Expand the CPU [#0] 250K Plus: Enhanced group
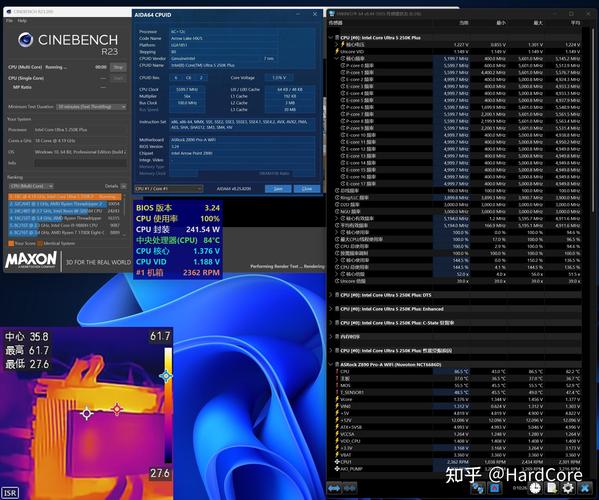Viewport: 599px width, 500px height. pyautogui.click(x=331, y=309)
